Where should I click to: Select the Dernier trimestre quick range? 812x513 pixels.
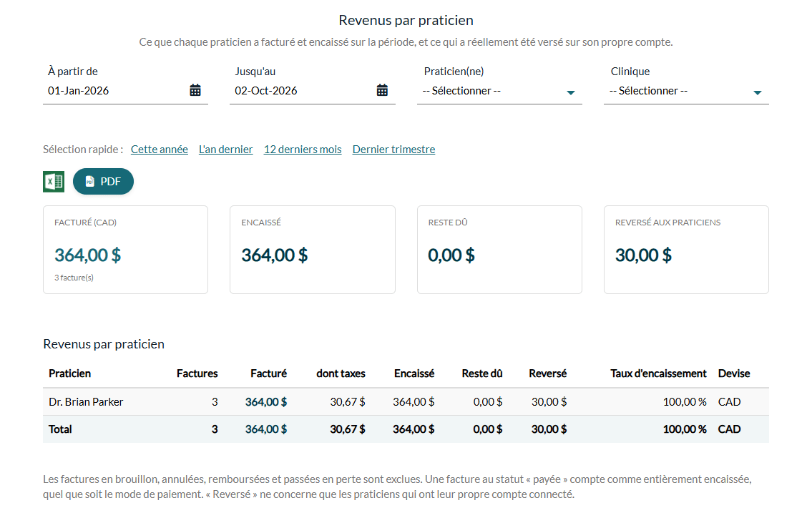coord(393,149)
